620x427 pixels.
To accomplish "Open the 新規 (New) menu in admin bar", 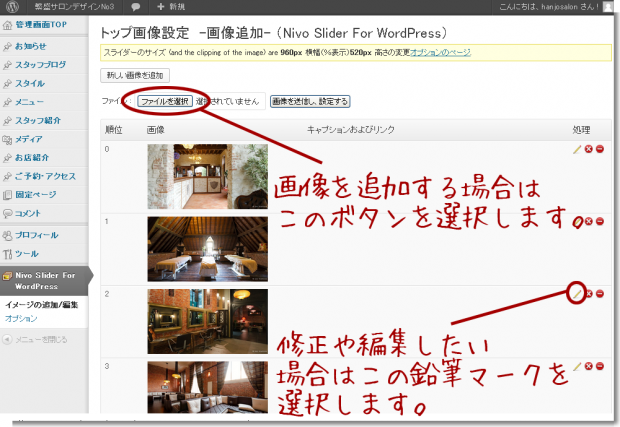I will (x=166, y=7).
